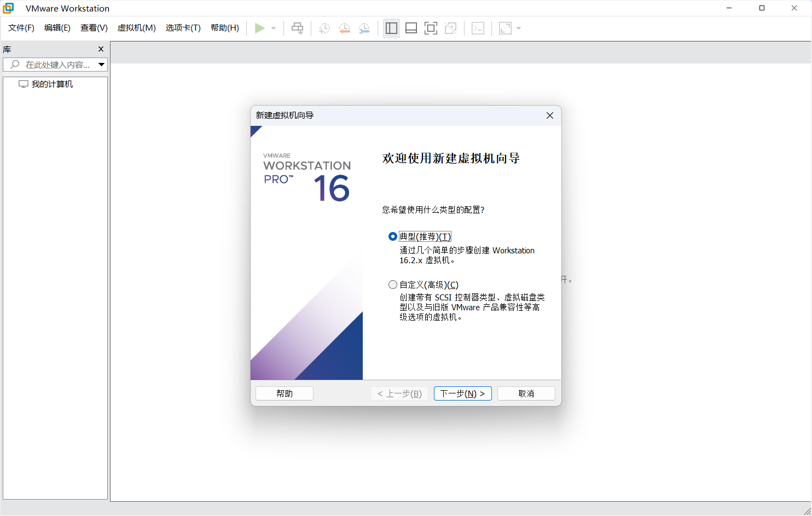This screenshot has height=516, width=812.
Task: Open the power options dropdown arrow
Action: (x=274, y=28)
